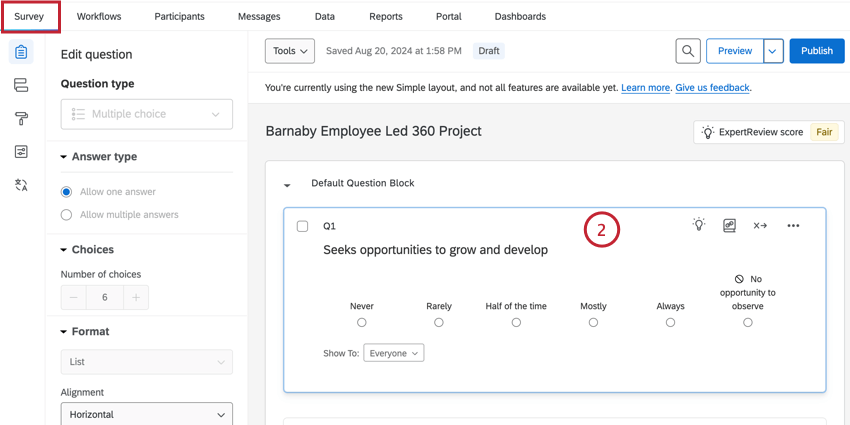Open the Tools dropdown
850x425 pixels.
(x=290, y=51)
